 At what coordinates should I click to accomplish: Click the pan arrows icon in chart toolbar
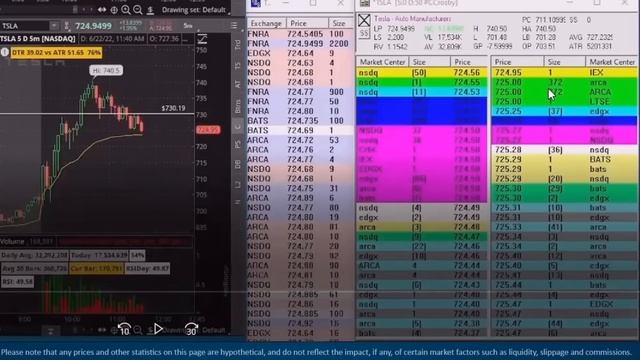coord(102,9)
